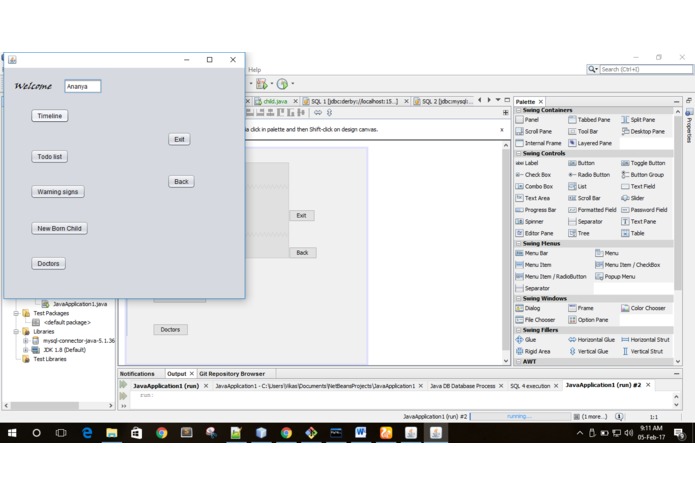Open Microsoft Edge from the taskbar
Image resolution: width=695 pixels, height=494 pixels.
tap(87, 433)
